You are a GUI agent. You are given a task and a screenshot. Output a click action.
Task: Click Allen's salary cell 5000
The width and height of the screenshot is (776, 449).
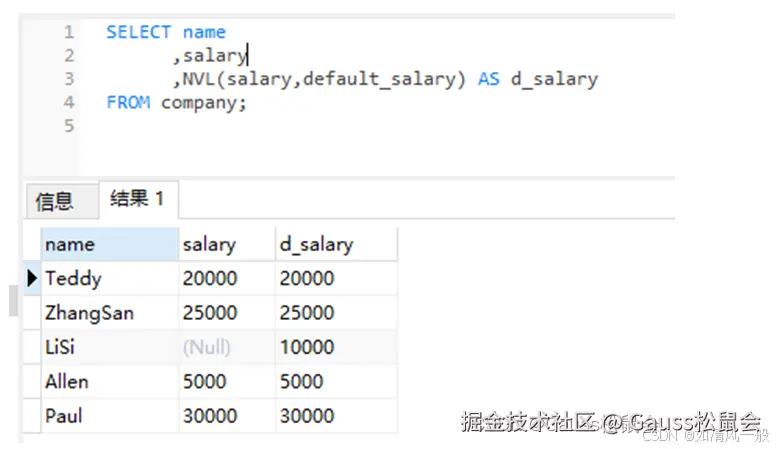pyautogui.click(x=227, y=382)
